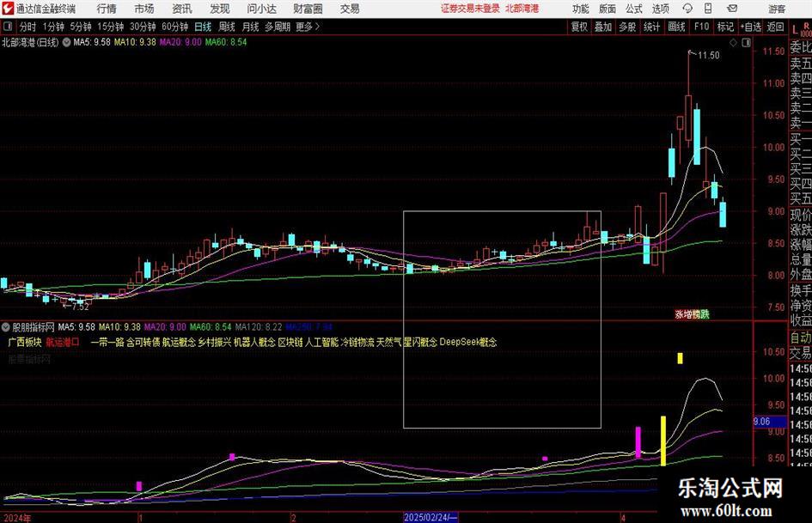
Task: Open the 资讯 menu
Action: (182, 9)
